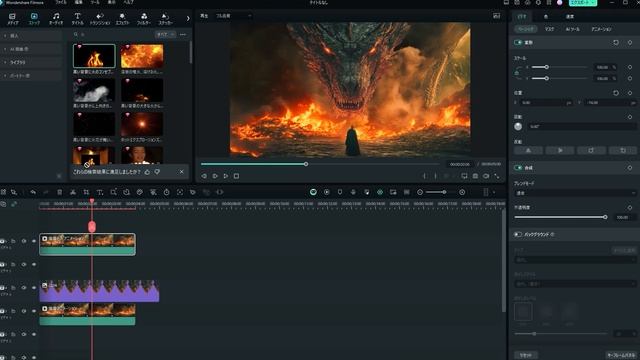Hide the purple clip track with eye icon

(x=34, y=288)
